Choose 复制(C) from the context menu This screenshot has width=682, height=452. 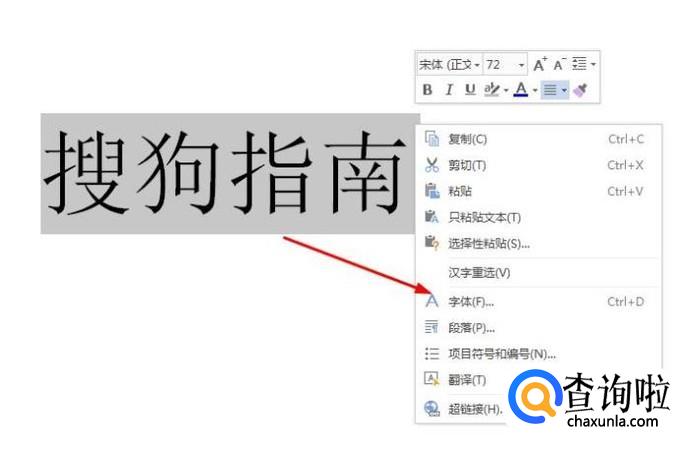pyautogui.click(x=538, y=139)
